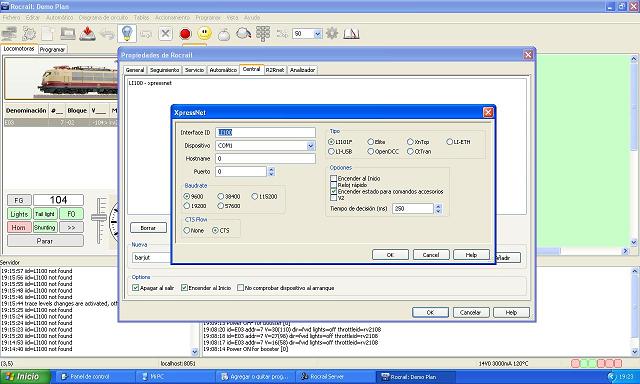Open the zoom level 90 dropdown in toolbar

318,34
